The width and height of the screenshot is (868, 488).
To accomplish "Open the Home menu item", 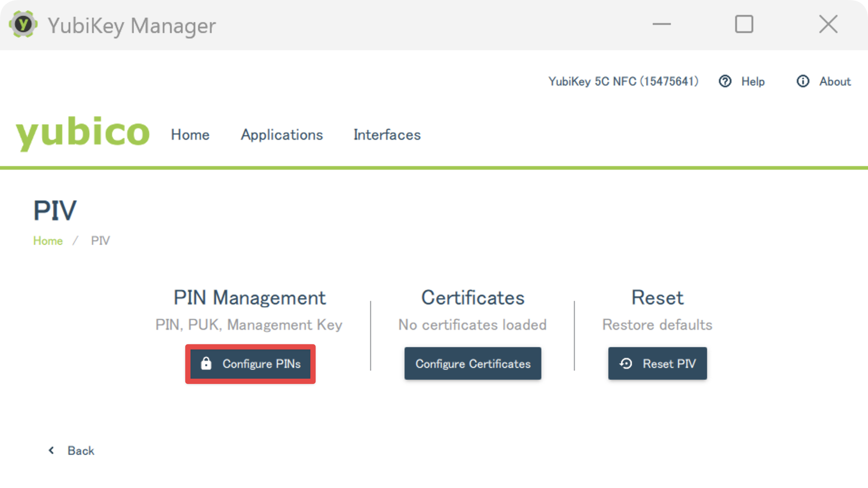I will 190,135.
